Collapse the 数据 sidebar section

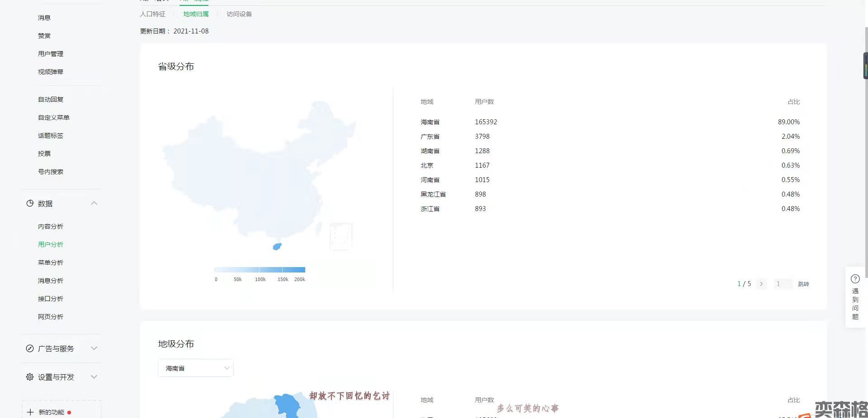pos(94,203)
